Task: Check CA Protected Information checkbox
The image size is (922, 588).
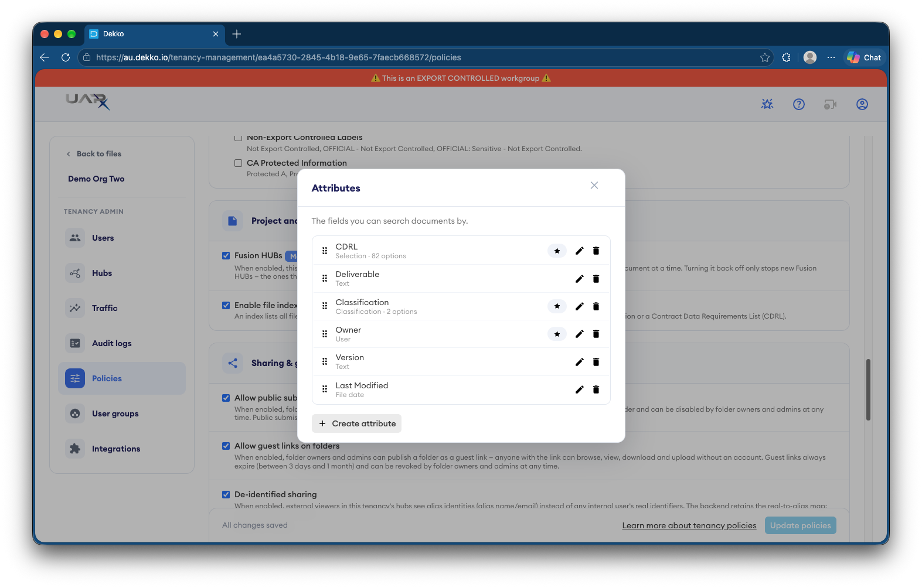Action: (x=238, y=163)
